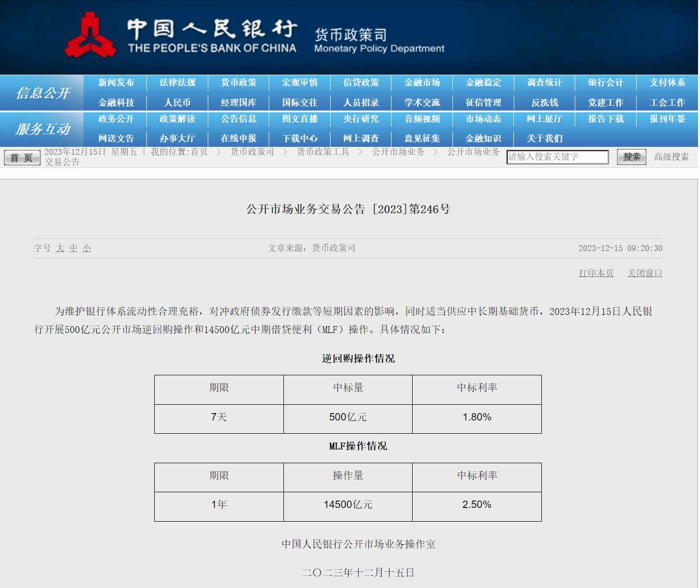The height and width of the screenshot is (588, 700).
Task: Open the 调查统计 navigation item
Action: 544,83
